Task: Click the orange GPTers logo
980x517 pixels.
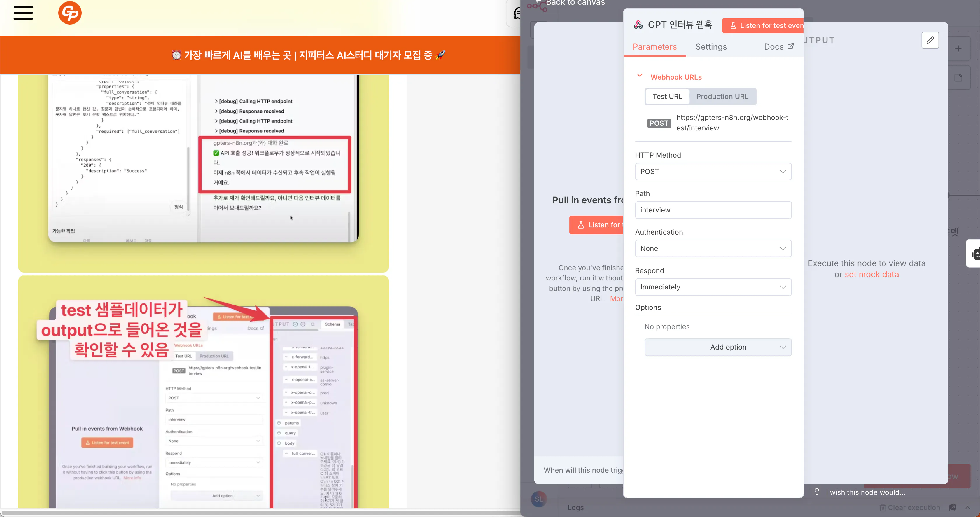Action: [70, 13]
